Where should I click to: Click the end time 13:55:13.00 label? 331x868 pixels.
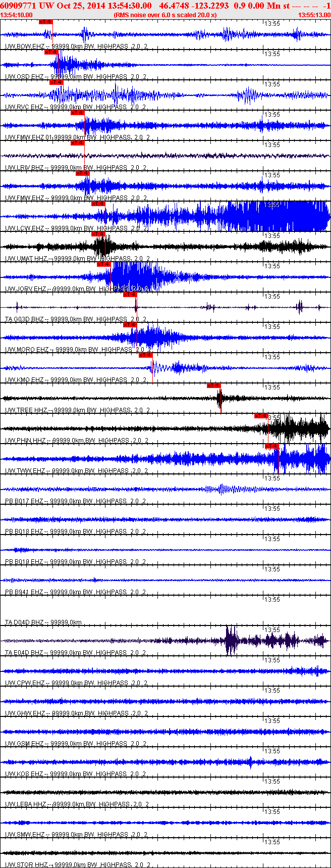coord(314,15)
